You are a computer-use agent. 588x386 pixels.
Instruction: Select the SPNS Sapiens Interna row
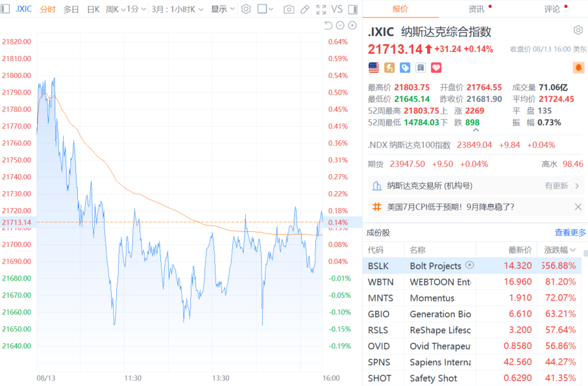472,362
